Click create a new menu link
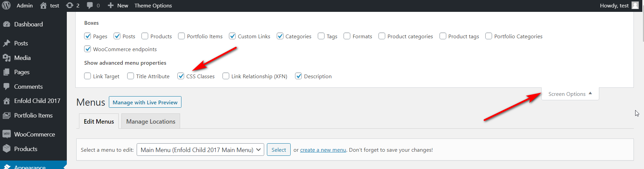This screenshot has width=644, height=169. 323,150
